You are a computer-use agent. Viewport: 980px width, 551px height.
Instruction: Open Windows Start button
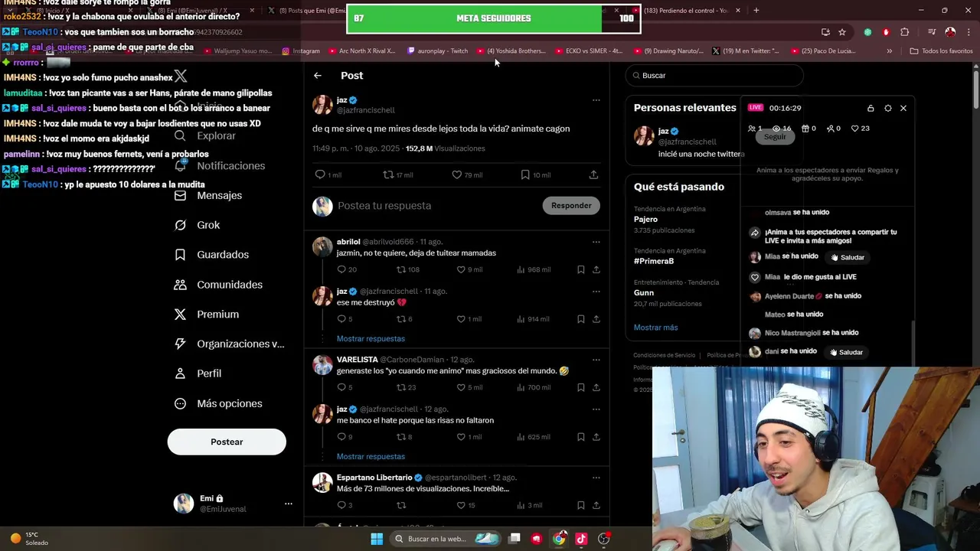[x=377, y=539]
